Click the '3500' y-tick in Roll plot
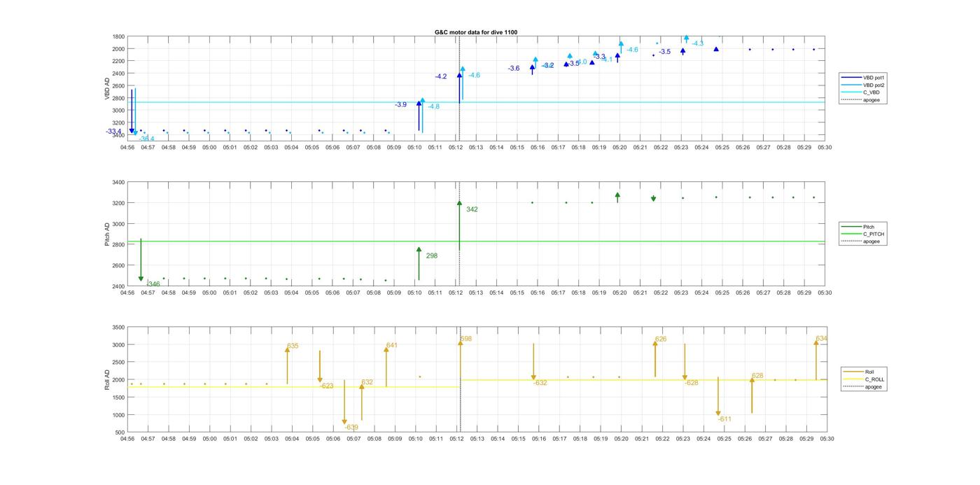Viewport: 980px width, 485px height. tap(118, 327)
